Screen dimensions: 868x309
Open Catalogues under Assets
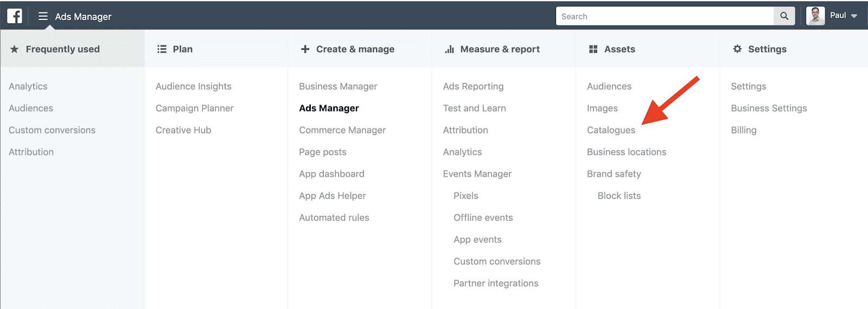[611, 130]
